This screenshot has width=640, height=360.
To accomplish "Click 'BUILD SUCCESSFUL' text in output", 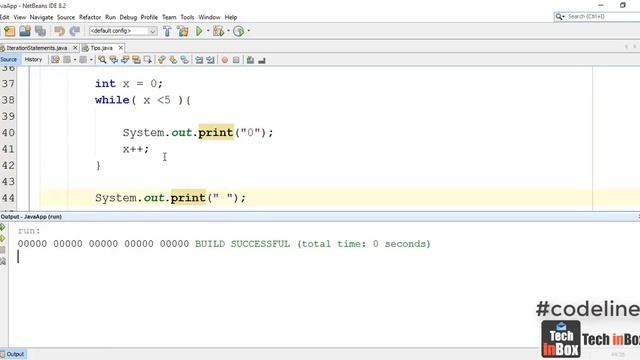I will [242, 244].
